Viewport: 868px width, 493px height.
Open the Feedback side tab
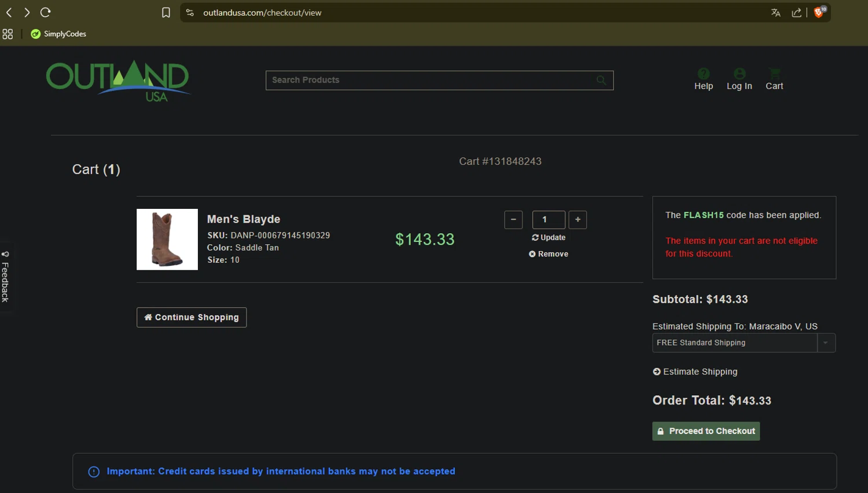pyautogui.click(x=6, y=277)
